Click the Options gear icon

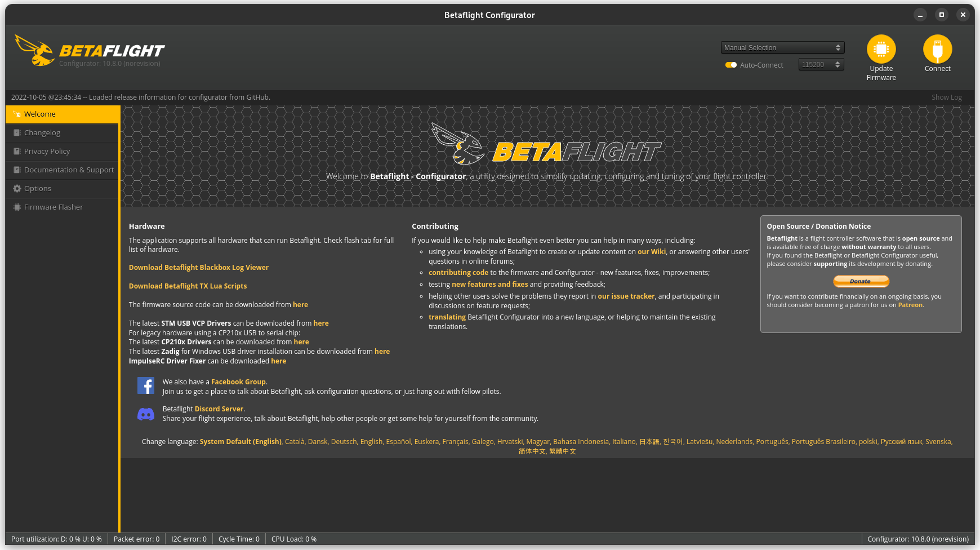pyautogui.click(x=17, y=188)
